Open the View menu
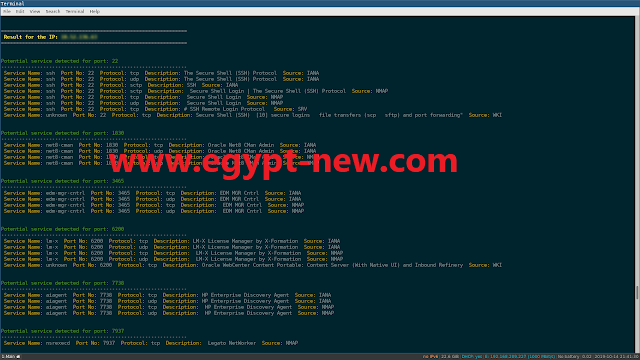640x360 pixels. (x=35, y=11)
